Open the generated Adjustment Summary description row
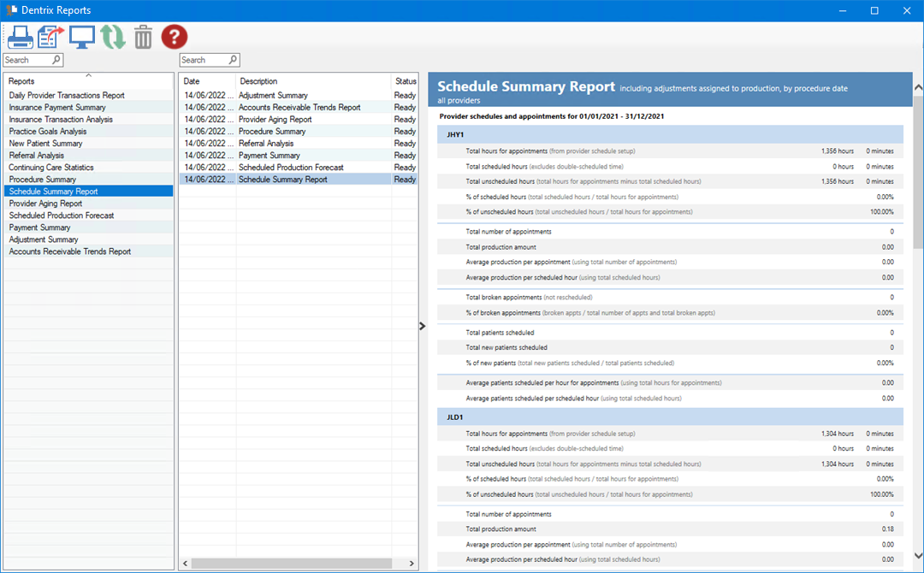The image size is (924, 573). click(x=273, y=96)
